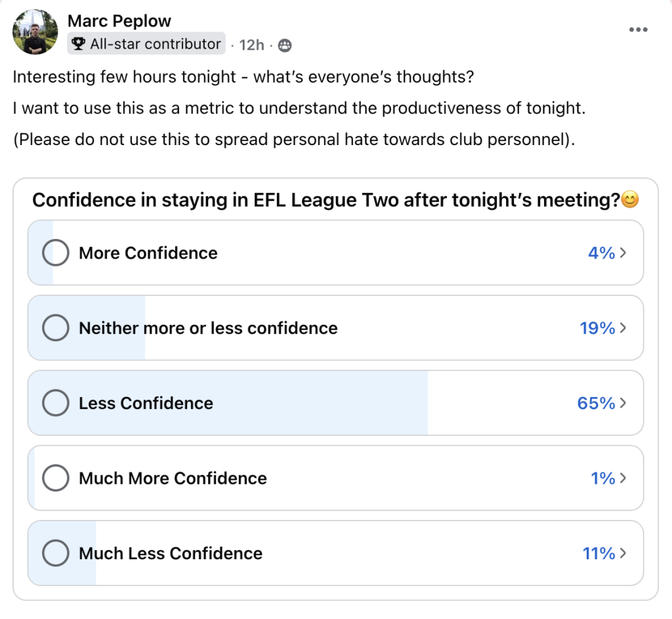Image resolution: width=672 pixels, height=619 pixels.
Task: Click the group audience icon beside the timestamp
Action: (x=284, y=45)
